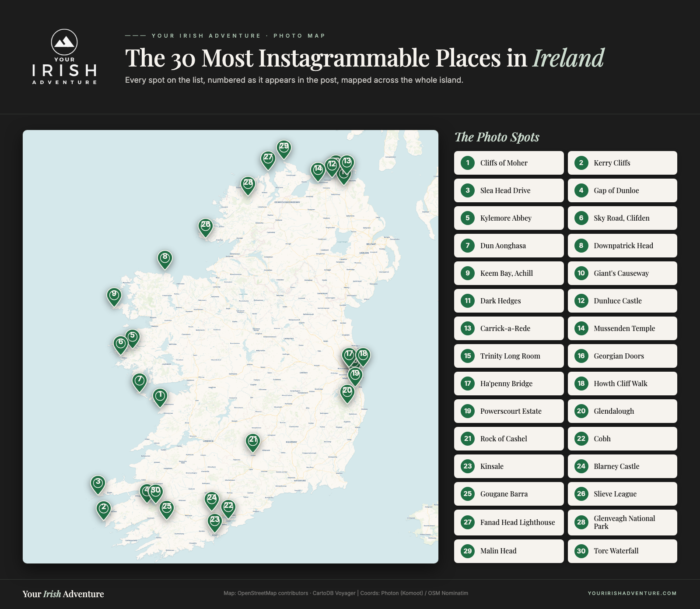Click map pin number 7 on Aran Islands

click(140, 382)
